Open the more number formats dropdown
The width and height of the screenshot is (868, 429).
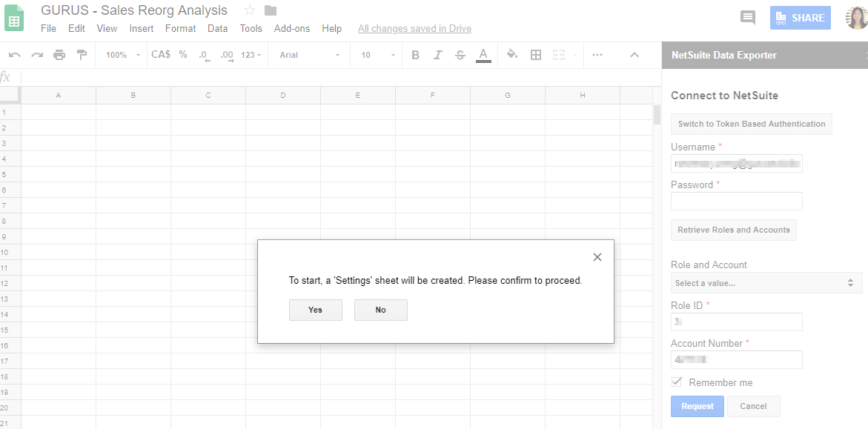click(251, 54)
